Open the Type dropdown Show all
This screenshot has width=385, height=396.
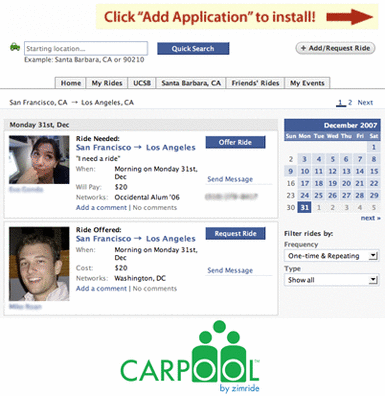[x=331, y=280]
